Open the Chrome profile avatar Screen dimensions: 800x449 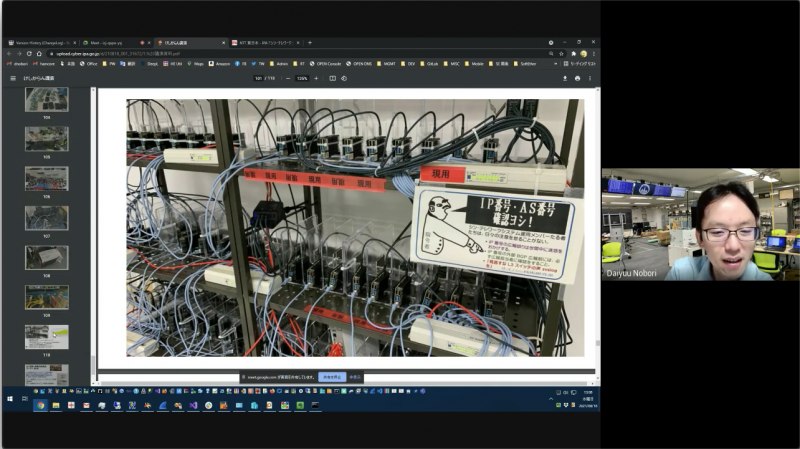pyautogui.click(x=584, y=54)
